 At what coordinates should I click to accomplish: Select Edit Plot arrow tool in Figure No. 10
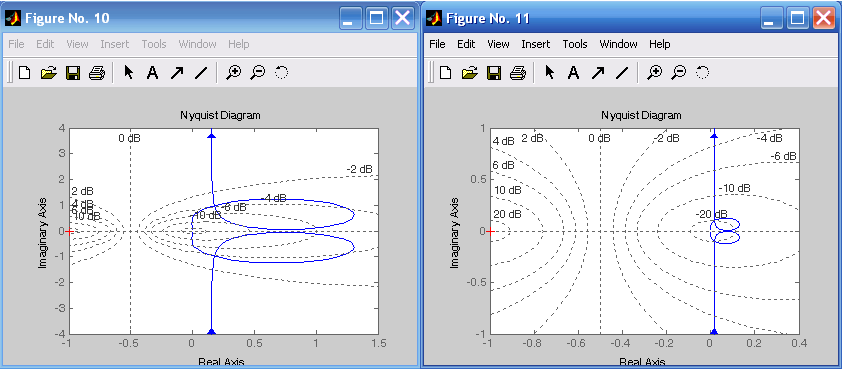[128, 73]
